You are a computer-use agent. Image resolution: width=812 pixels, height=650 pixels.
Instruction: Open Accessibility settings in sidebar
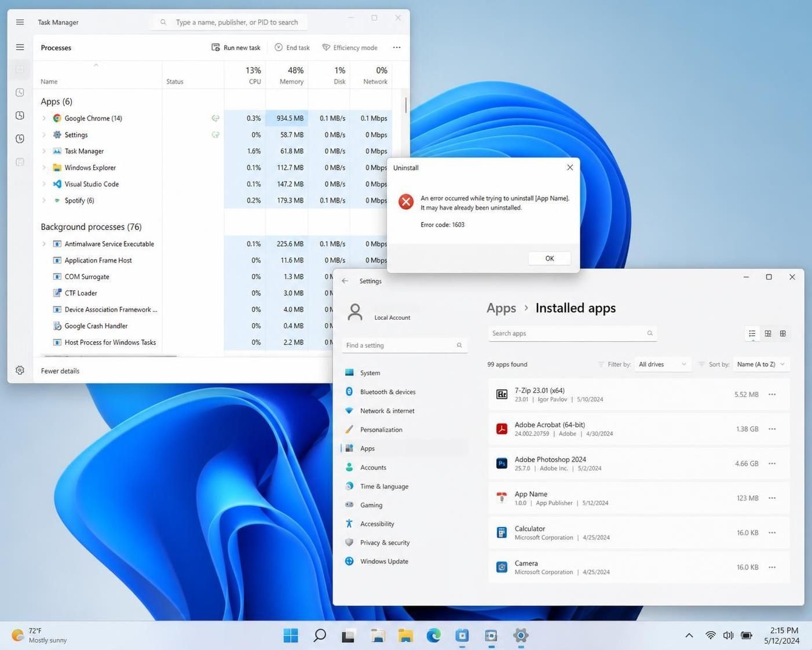tap(404, 524)
